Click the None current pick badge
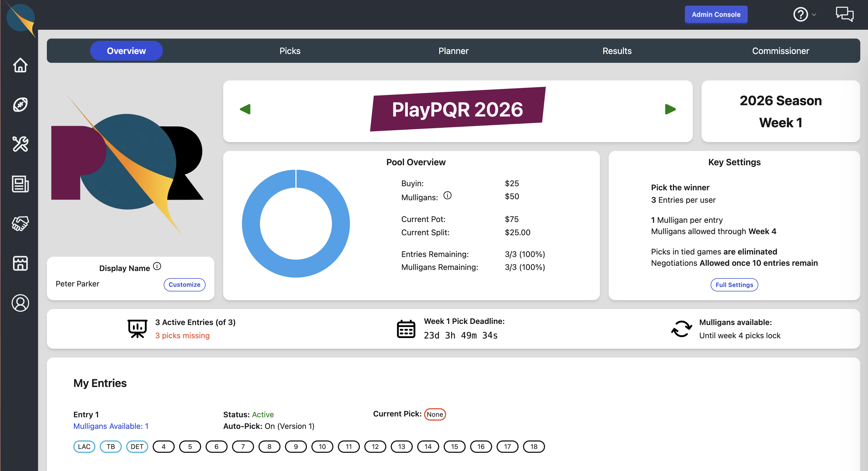 coord(435,415)
